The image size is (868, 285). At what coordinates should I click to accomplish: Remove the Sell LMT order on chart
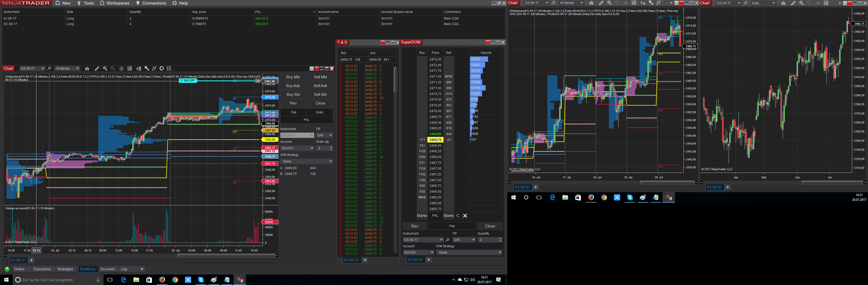pos(258,81)
